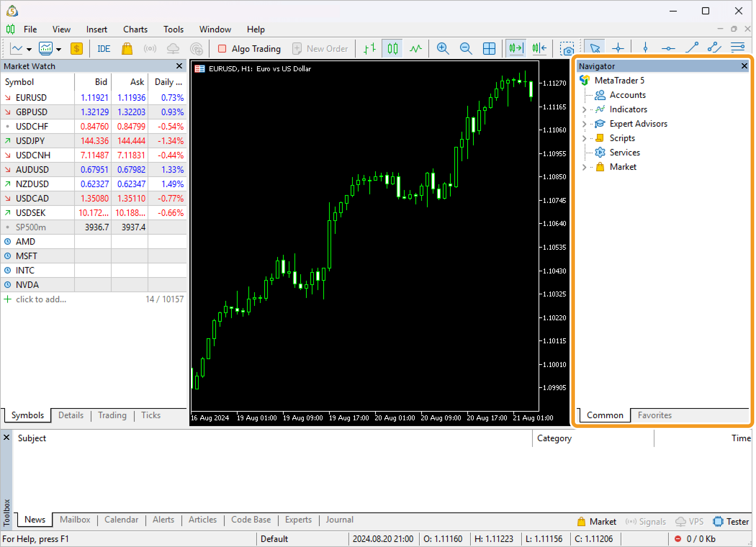This screenshot has height=547, width=756.
Task: Open the Charts menu
Action: point(135,30)
